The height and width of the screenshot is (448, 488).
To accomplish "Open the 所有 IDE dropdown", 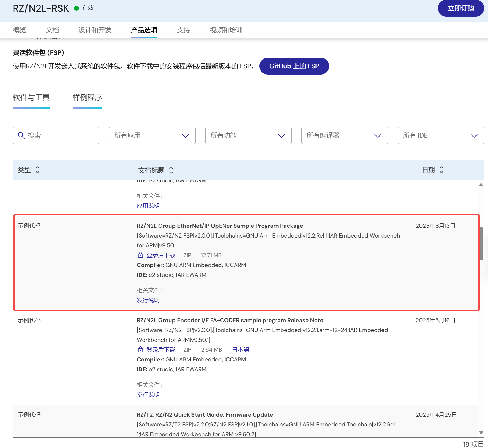I will coord(440,135).
